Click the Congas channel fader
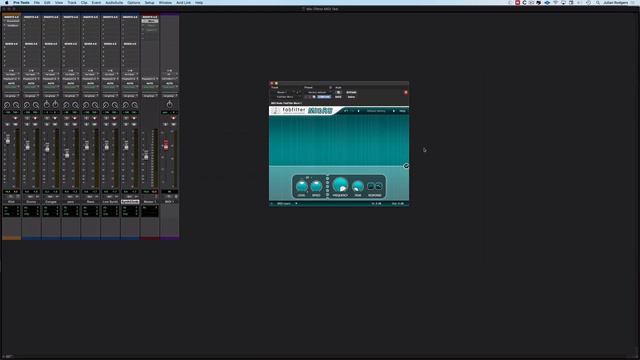 47,148
